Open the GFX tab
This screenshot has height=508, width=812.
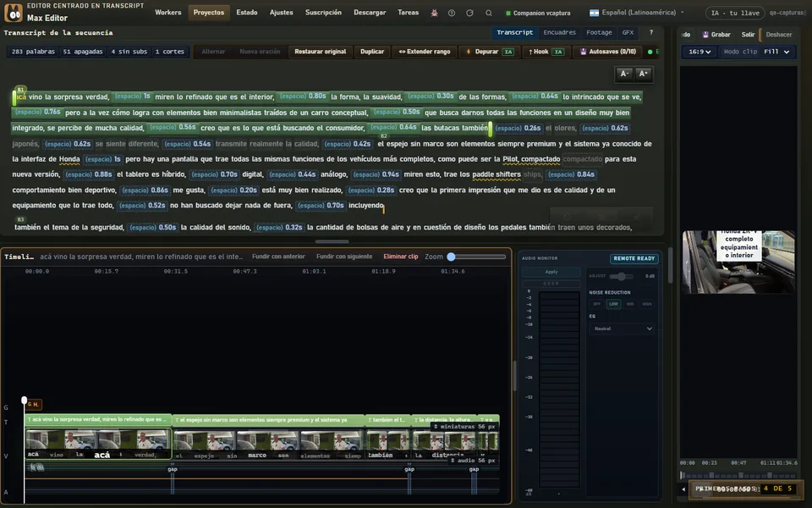(x=628, y=33)
